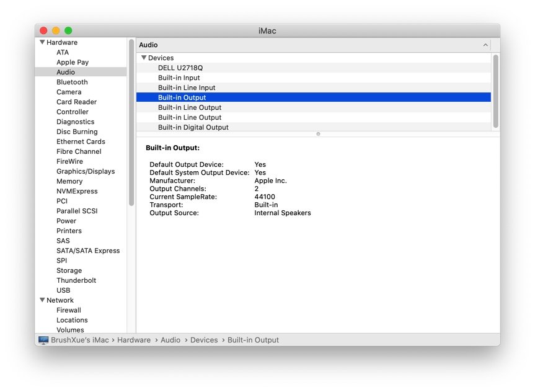Select ATA in the sidebar
This screenshot has height=392, width=535.
pyautogui.click(x=63, y=52)
